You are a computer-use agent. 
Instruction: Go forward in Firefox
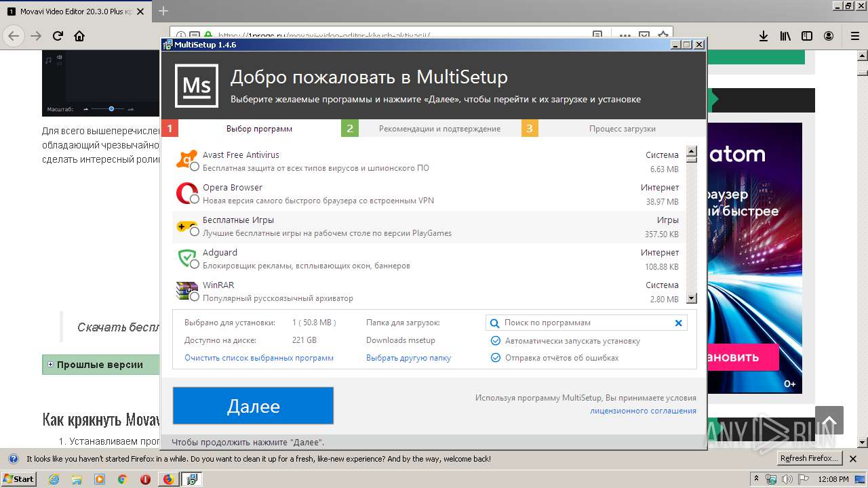click(x=36, y=36)
